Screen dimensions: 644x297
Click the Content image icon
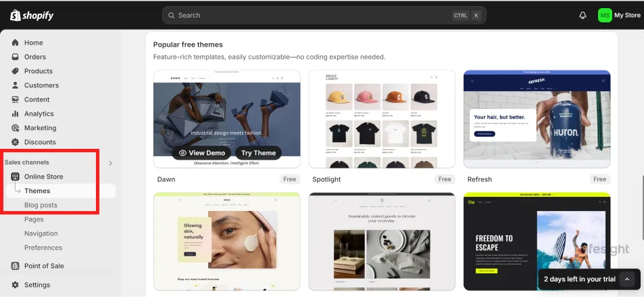click(15, 99)
